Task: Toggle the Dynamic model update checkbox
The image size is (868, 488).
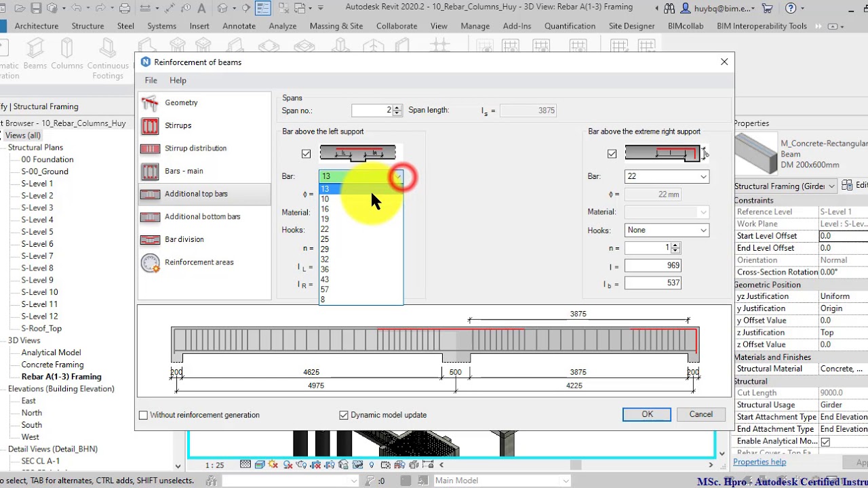Action: pyautogui.click(x=343, y=415)
